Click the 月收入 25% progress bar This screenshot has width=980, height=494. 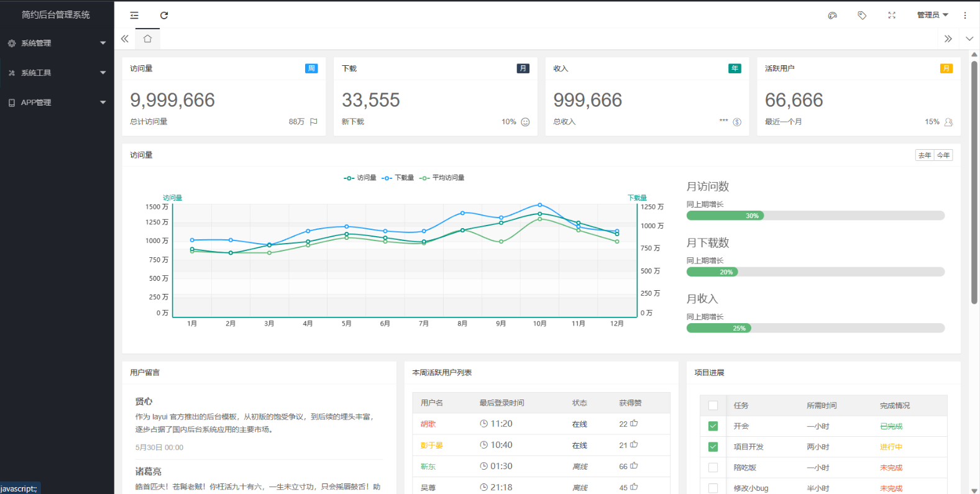(x=815, y=328)
